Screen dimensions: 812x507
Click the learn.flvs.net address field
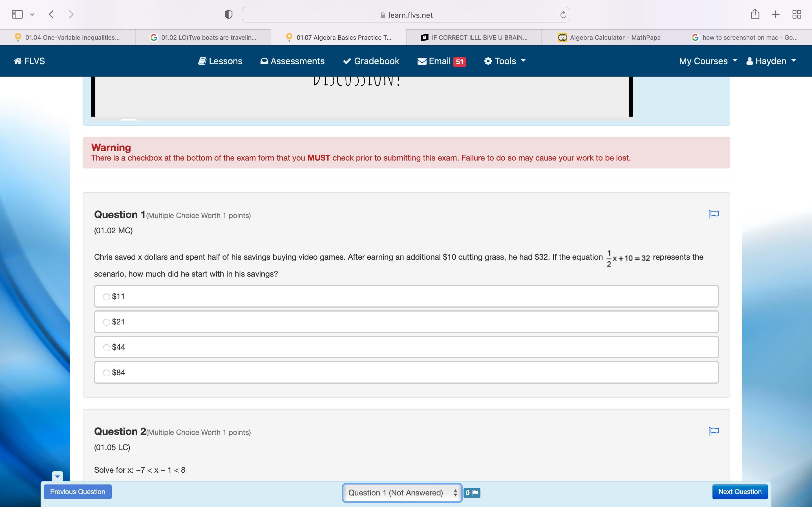click(x=406, y=15)
